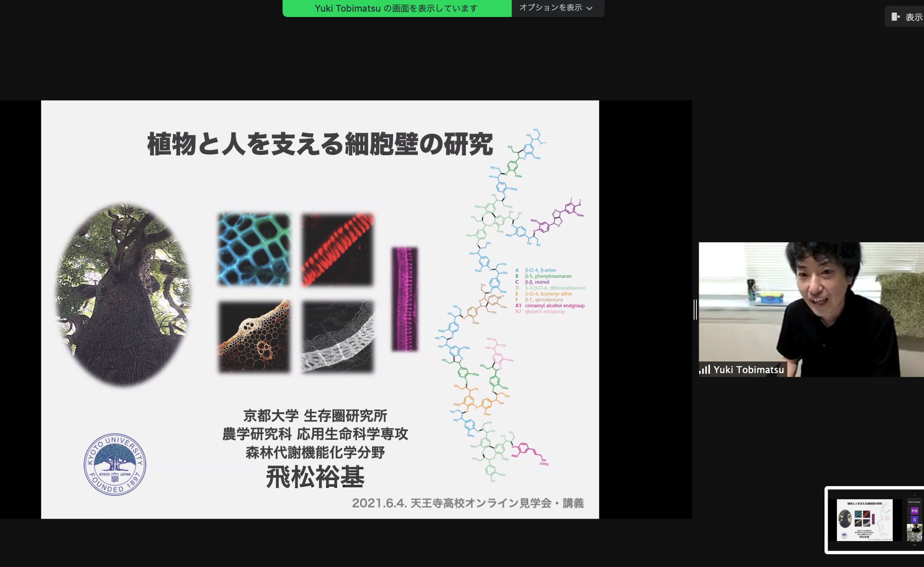Select the Yuki Tobimatsu speaker video tile
The height and width of the screenshot is (567, 924).
(811, 310)
